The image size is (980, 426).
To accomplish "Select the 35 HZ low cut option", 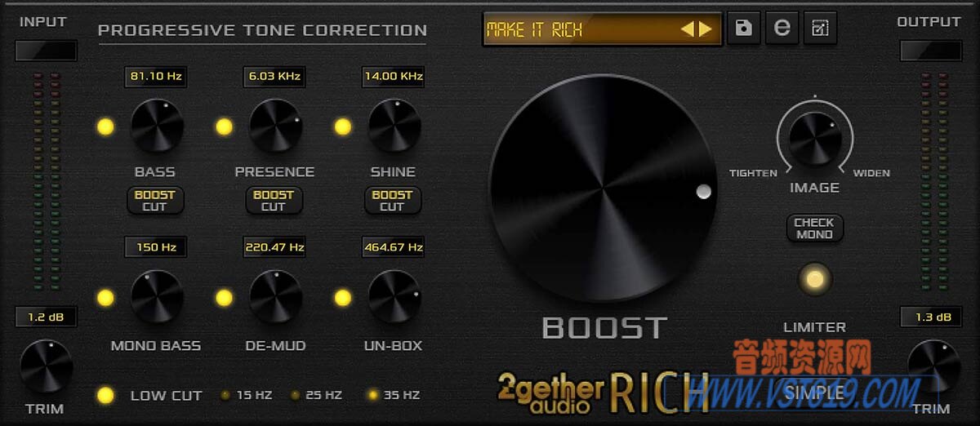I will [394, 395].
